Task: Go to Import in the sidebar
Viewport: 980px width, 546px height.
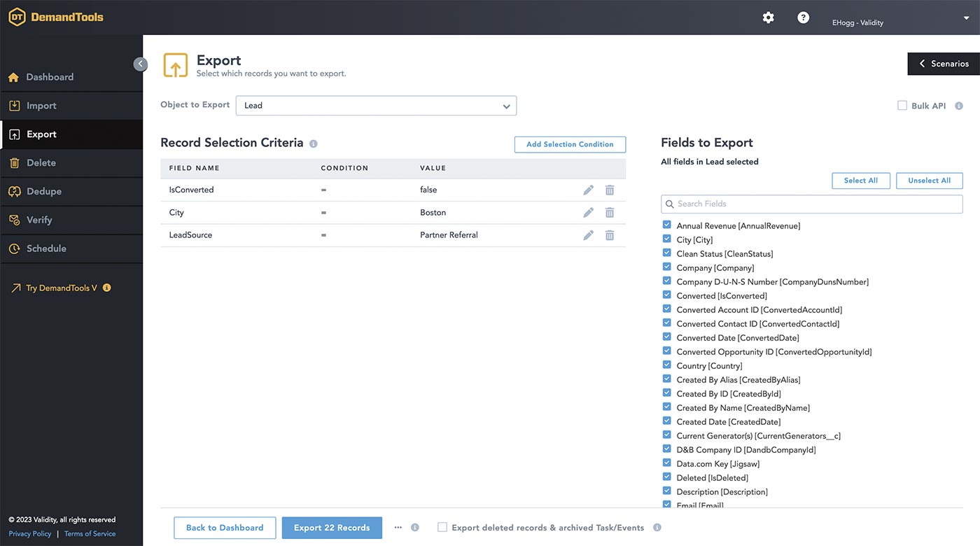Action: 71,106
